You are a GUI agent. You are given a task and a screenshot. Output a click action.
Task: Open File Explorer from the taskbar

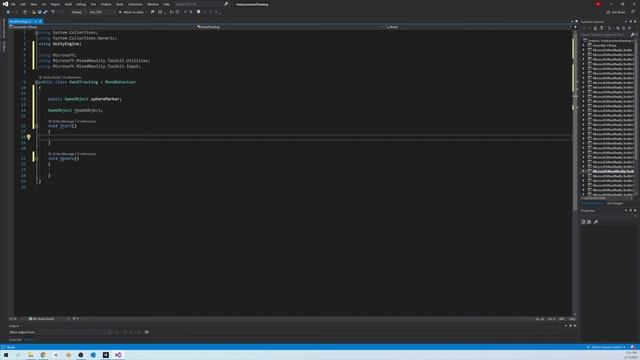pos(31,355)
